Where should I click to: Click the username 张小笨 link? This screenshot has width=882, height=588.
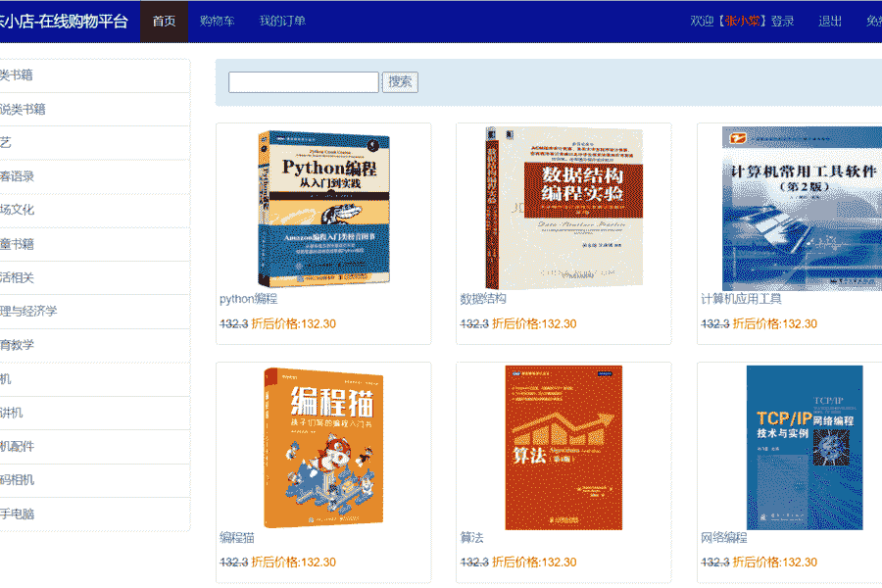pyautogui.click(x=743, y=22)
